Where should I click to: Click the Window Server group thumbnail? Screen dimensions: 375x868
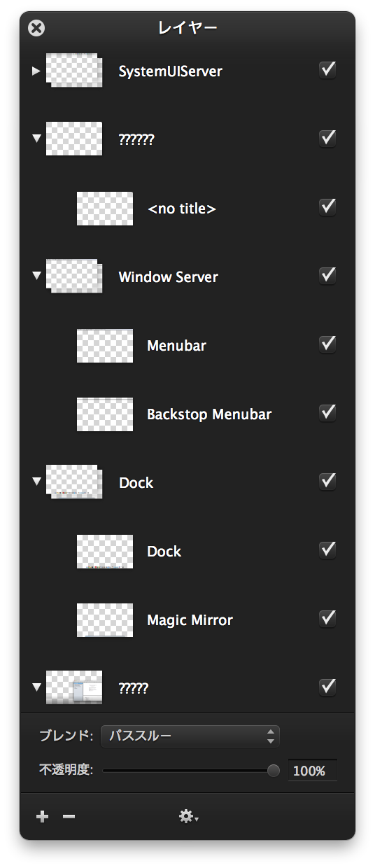tap(74, 276)
